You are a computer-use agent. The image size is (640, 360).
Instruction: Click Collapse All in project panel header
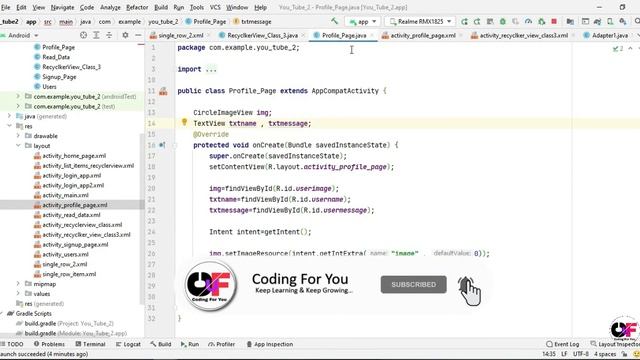click(109, 36)
